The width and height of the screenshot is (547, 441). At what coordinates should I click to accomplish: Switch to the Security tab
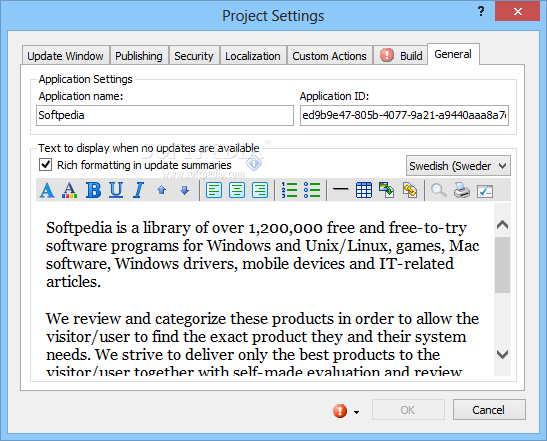(x=194, y=56)
